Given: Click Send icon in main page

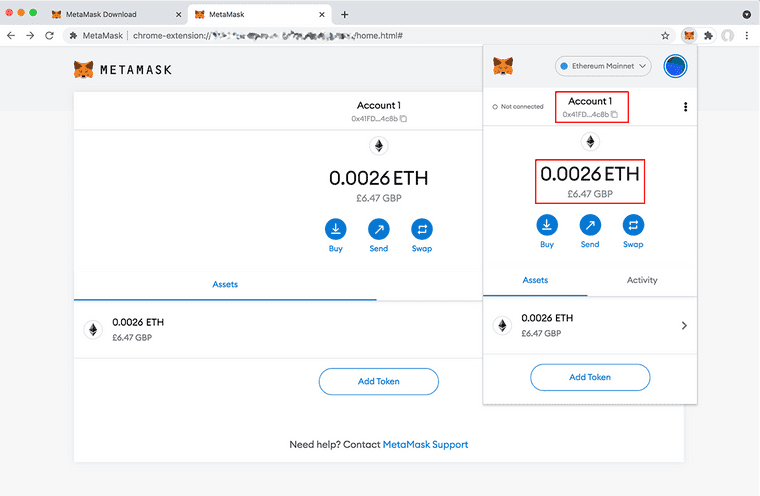Looking at the screenshot, I should [x=379, y=229].
